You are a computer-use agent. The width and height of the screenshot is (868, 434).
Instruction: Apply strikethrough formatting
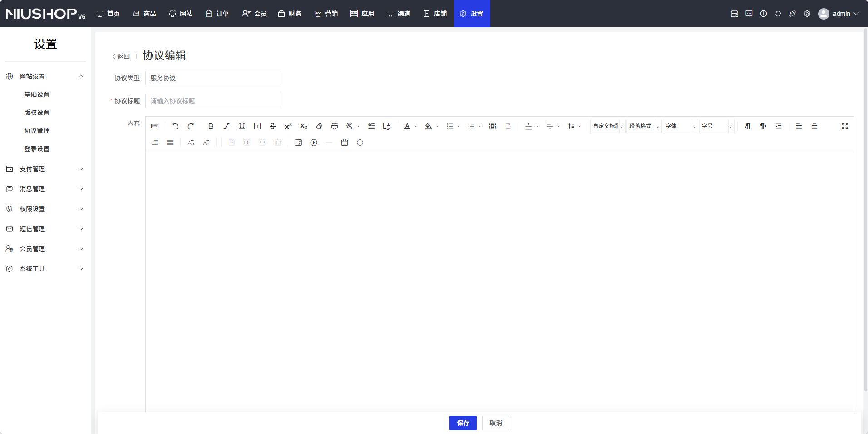[x=273, y=126]
